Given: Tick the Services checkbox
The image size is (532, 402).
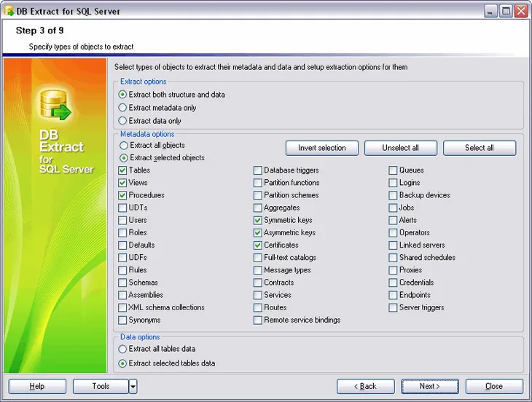Looking at the screenshot, I should click(x=258, y=295).
